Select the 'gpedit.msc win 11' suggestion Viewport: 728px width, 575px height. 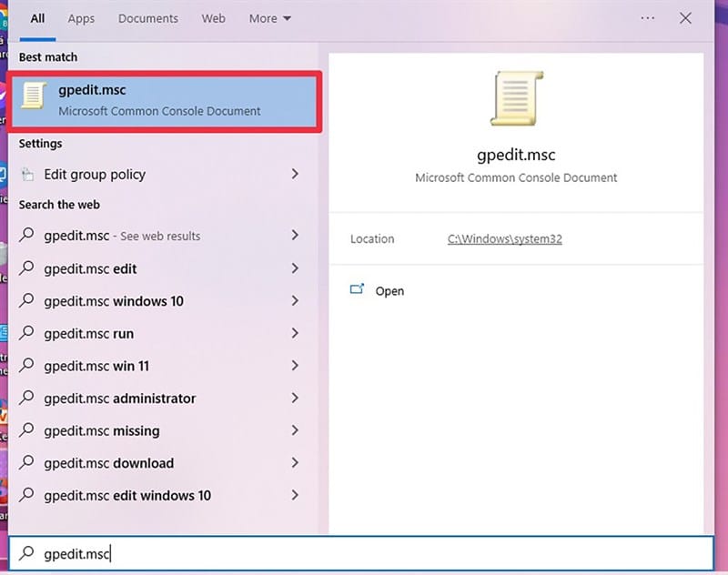(165, 366)
